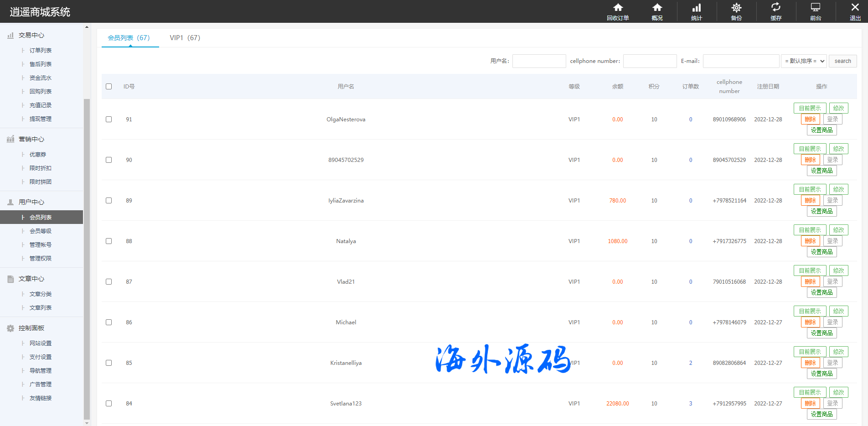Click the 控制面板 gear icon in sidebar
Image resolution: width=868 pixels, height=426 pixels.
pos(10,328)
